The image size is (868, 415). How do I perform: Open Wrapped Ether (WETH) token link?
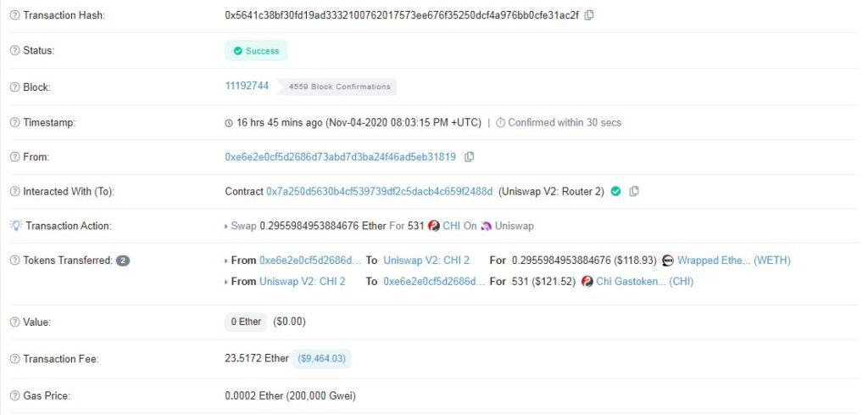coord(733,261)
